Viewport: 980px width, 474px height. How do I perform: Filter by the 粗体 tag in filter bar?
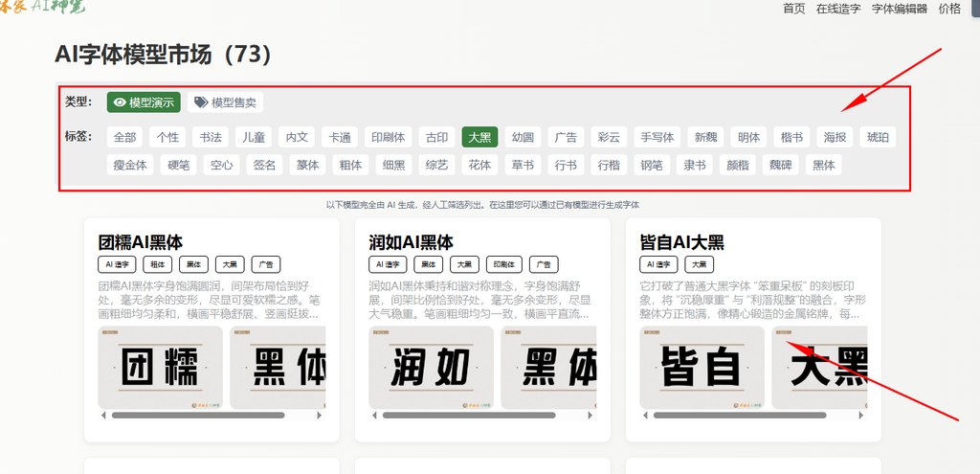(350, 165)
